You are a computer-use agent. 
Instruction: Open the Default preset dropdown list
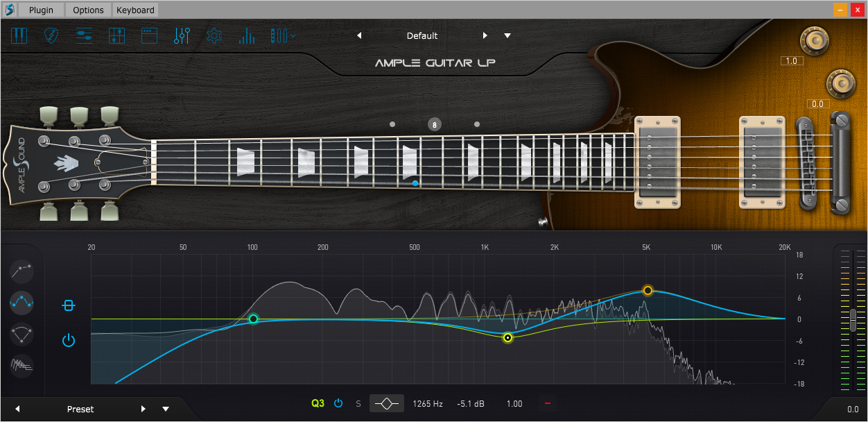tap(507, 36)
